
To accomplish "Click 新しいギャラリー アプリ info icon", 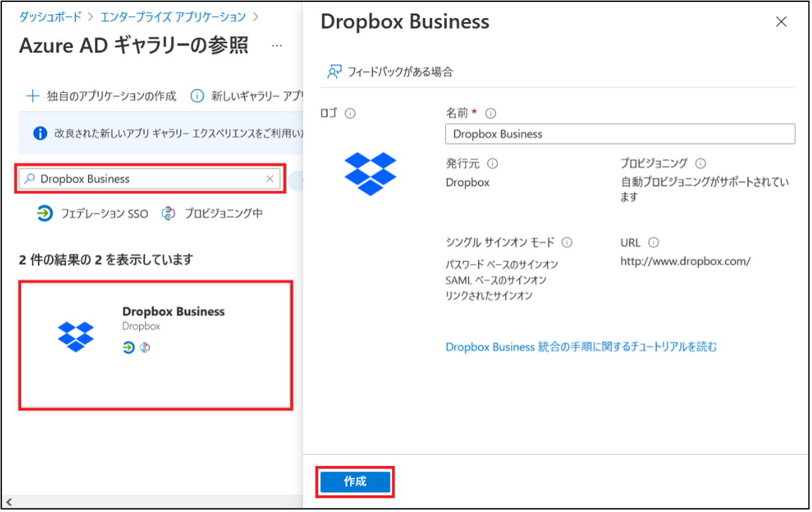I will [x=197, y=96].
